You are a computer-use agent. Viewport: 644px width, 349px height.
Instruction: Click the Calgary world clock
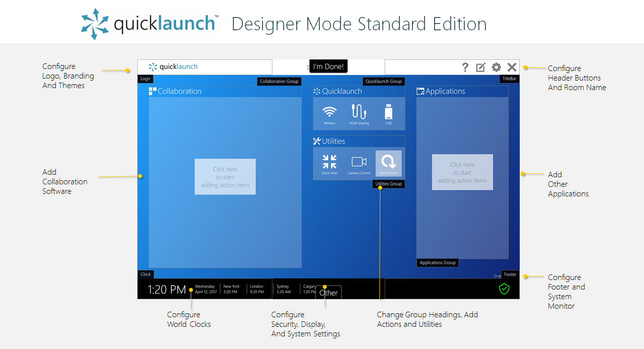(310, 289)
